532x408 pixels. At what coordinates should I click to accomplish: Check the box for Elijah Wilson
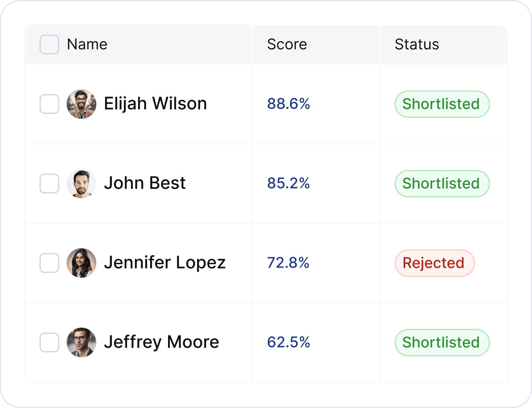click(x=49, y=104)
